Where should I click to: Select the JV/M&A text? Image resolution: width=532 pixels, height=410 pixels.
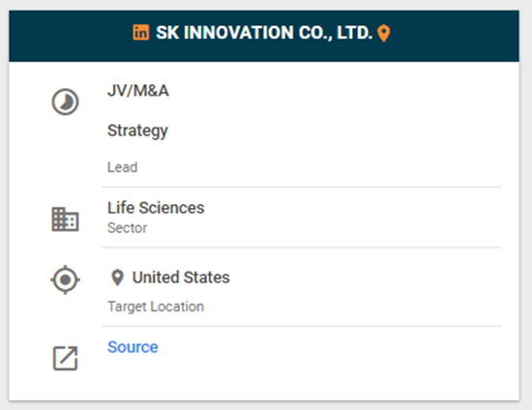138,91
